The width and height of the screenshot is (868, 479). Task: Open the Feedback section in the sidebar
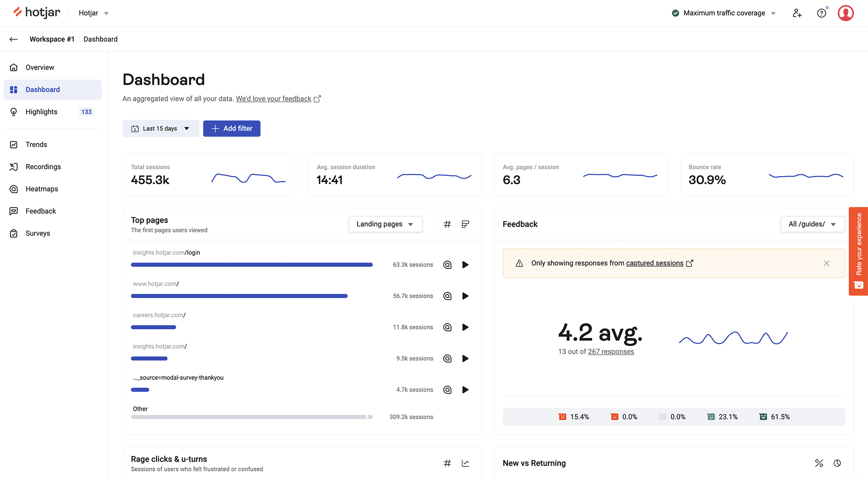click(41, 211)
